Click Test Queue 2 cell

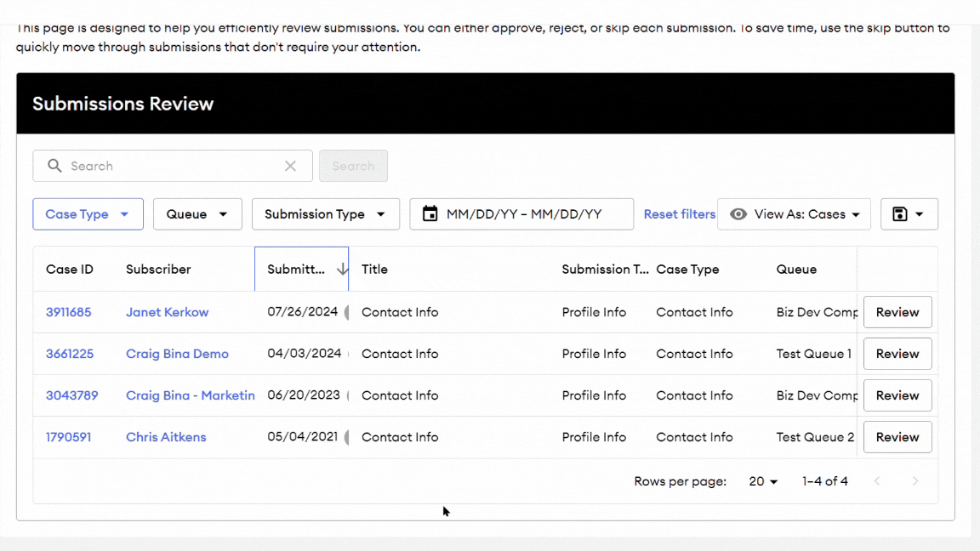[815, 437]
